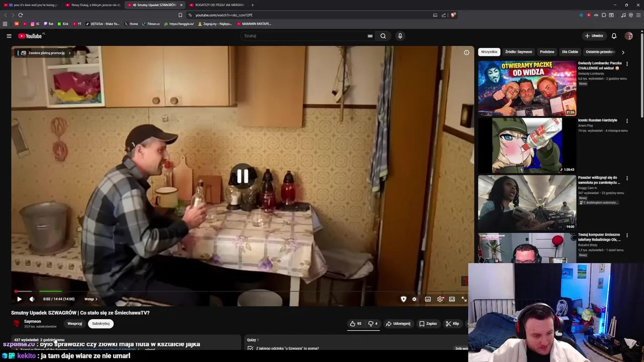Go to the YouTube home logo

point(31,36)
